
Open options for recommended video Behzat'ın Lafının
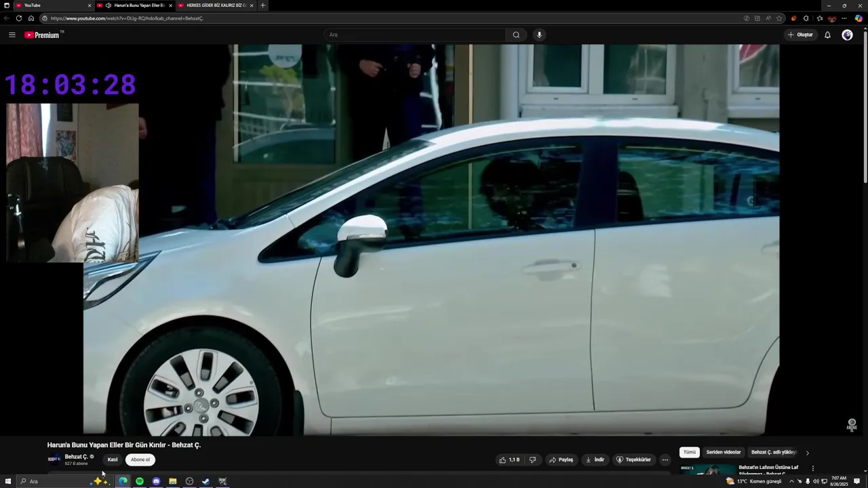[812, 468]
